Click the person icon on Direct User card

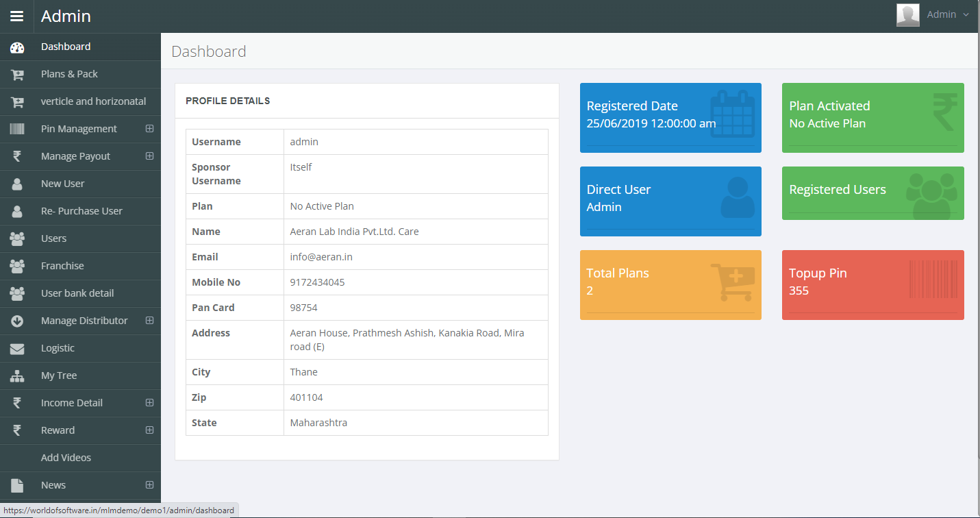click(737, 197)
